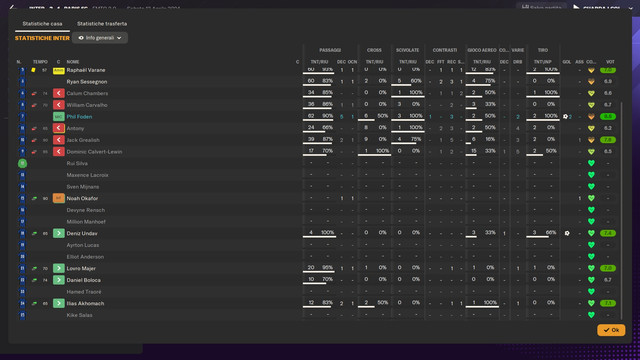
Task: Click the DRB dribbles column header
Action: (518, 62)
